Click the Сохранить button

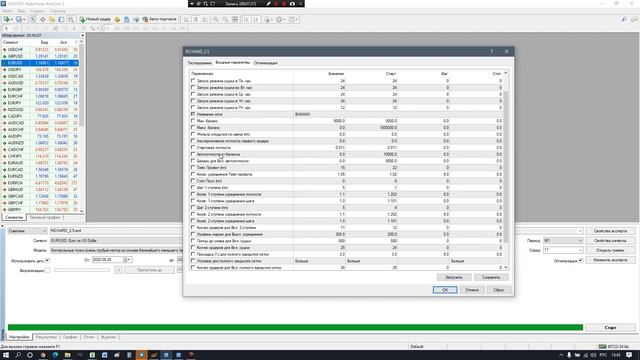tap(491, 277)
